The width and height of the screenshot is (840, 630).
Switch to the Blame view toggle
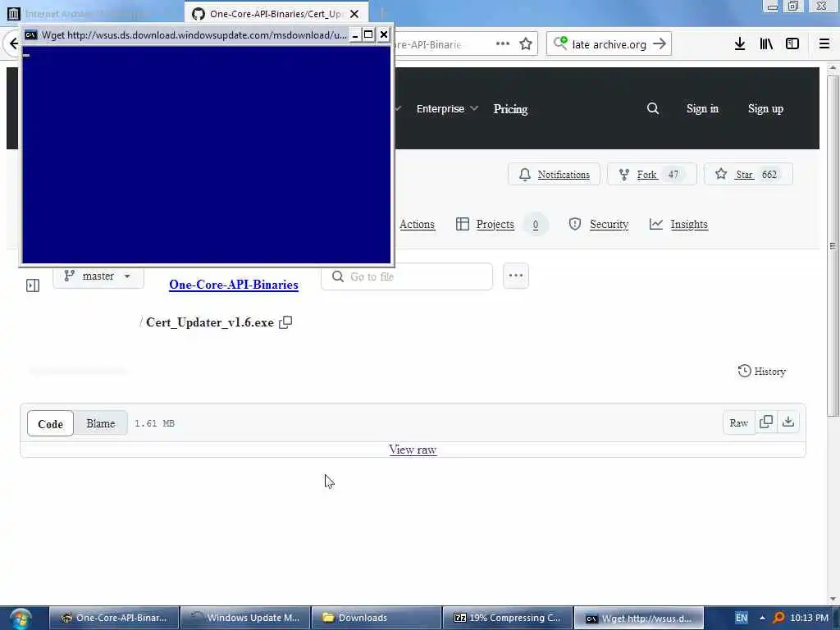click(101, 423)
